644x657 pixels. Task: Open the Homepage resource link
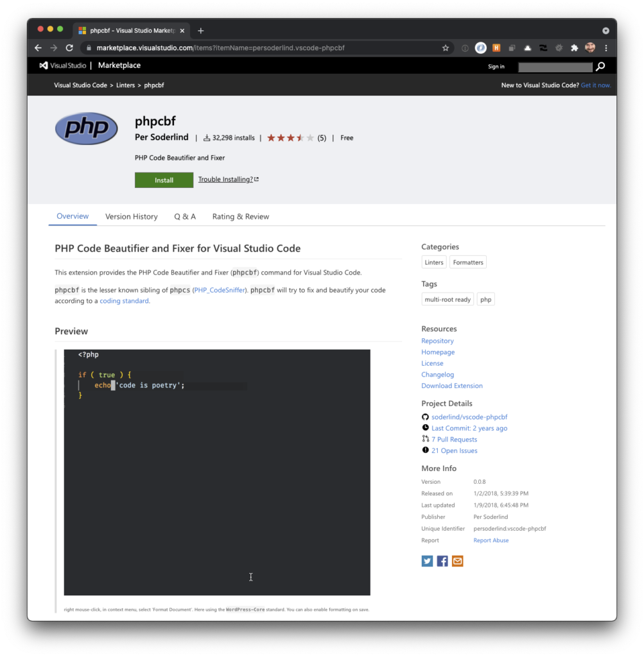click(438, 352)
